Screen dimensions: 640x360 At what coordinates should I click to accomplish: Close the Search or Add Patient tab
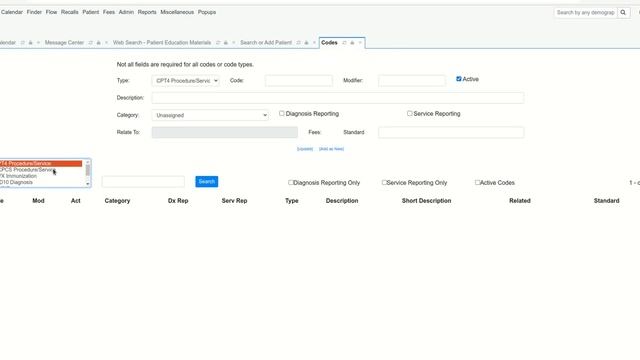(314, 43)
